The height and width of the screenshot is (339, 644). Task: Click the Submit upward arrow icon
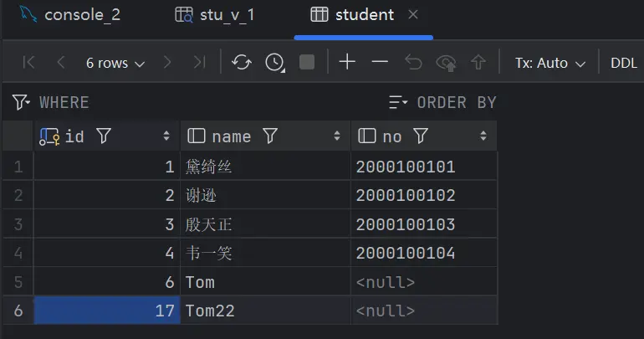478,63
